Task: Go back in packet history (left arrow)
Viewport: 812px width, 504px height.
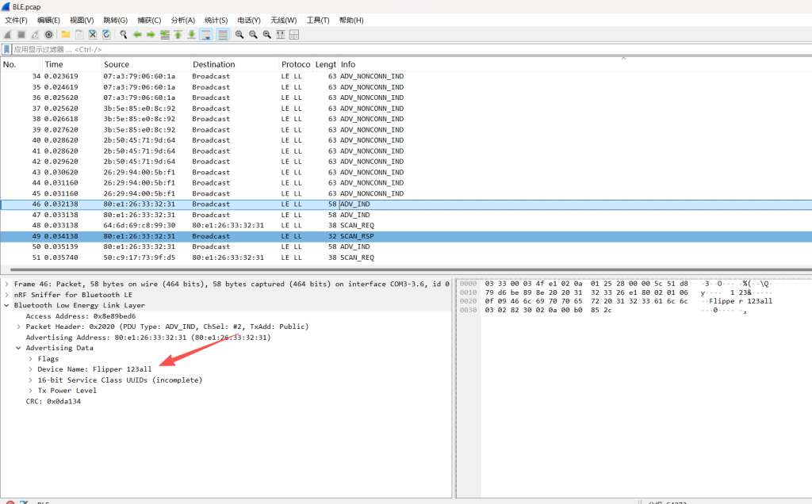Action: click(x=137, y=35)
